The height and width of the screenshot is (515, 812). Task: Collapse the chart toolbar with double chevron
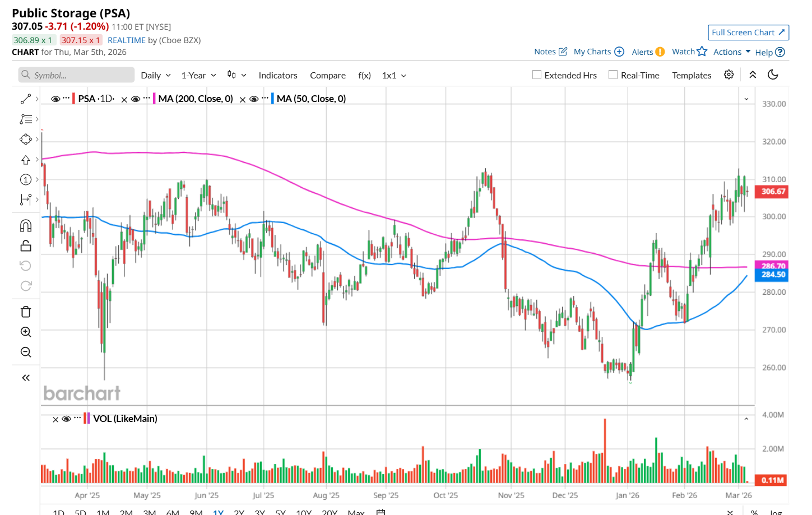click(753, 75)
